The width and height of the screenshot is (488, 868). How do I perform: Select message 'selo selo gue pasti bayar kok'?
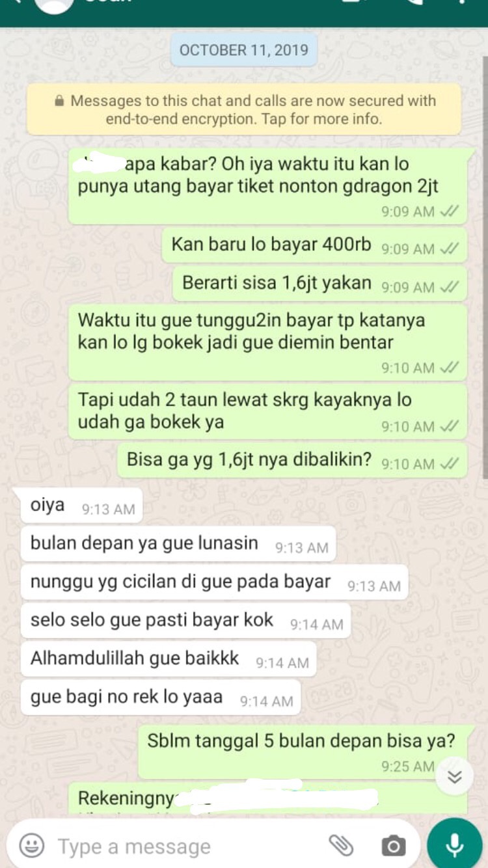[185, 621]
